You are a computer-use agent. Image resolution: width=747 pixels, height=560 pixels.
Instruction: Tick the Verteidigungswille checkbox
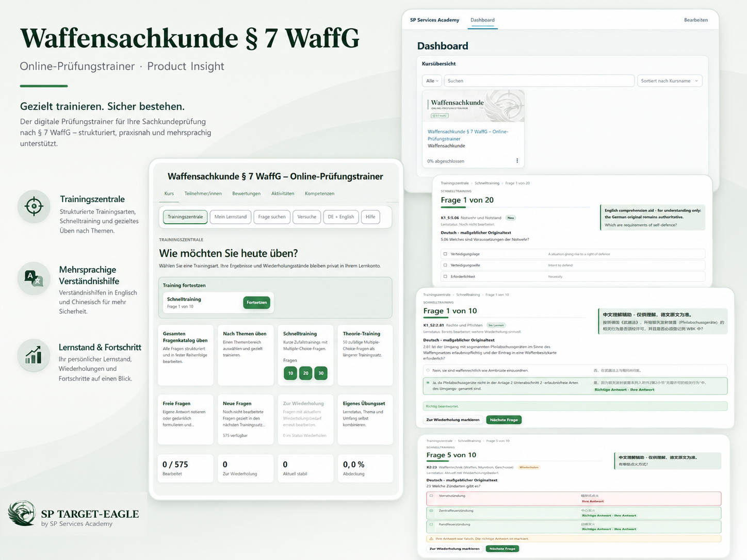tap(445, 265)
